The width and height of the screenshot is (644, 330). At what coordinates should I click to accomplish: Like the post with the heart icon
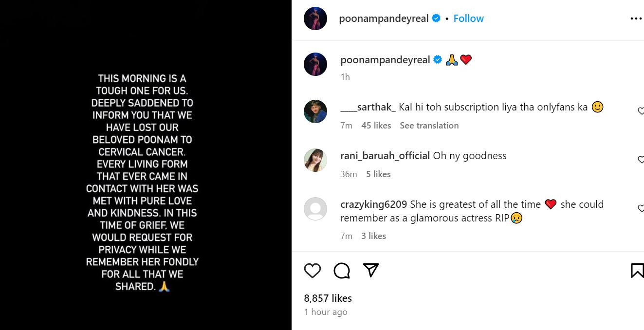(x=313, y=270)
